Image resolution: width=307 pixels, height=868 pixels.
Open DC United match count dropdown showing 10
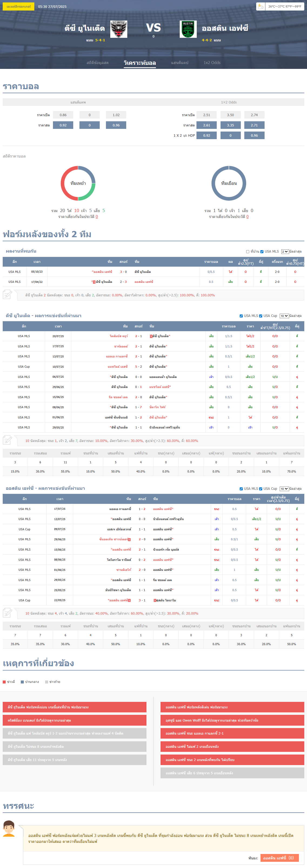pos(284,316)
